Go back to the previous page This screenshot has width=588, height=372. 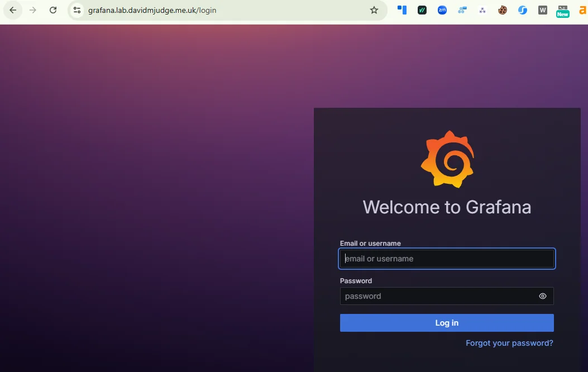click(x=13, y=10)
